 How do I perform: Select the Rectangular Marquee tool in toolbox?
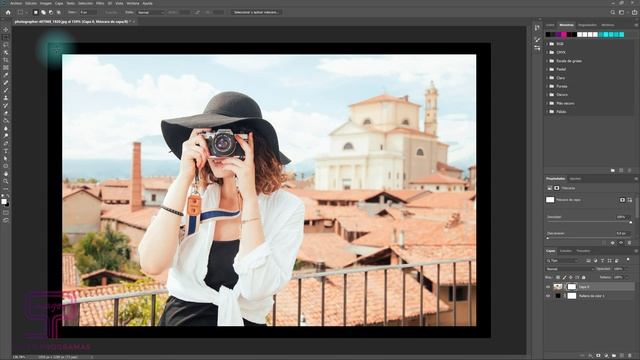[x=6, y=38]
